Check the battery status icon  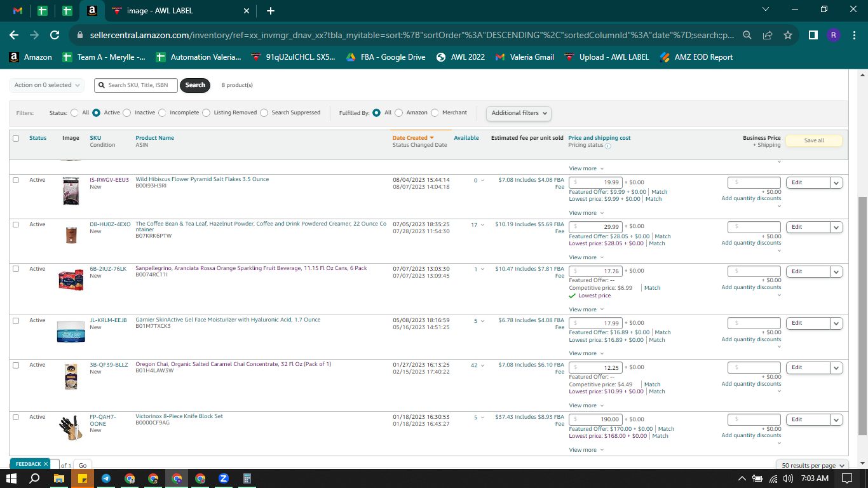point(757,478)
